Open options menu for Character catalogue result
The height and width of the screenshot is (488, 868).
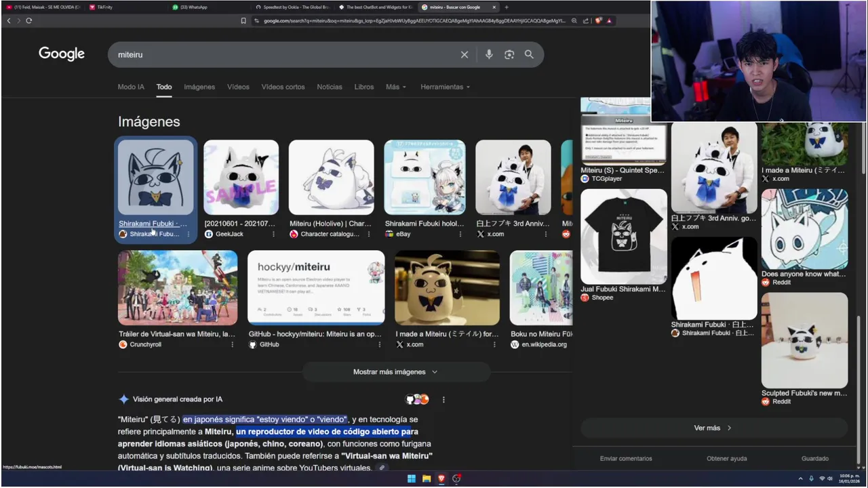coord(369,234)
